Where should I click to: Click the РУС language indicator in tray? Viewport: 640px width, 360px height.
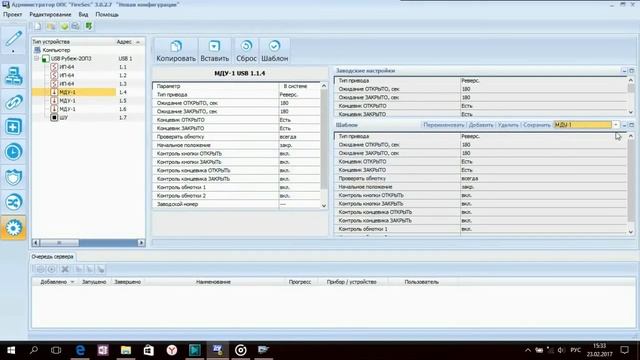coord(576,350)
